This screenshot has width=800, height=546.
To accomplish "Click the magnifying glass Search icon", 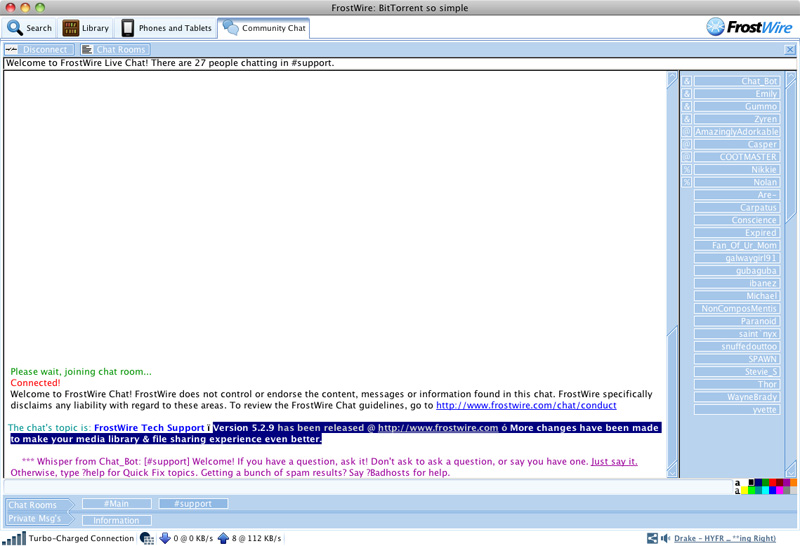I will click(15, 28).
